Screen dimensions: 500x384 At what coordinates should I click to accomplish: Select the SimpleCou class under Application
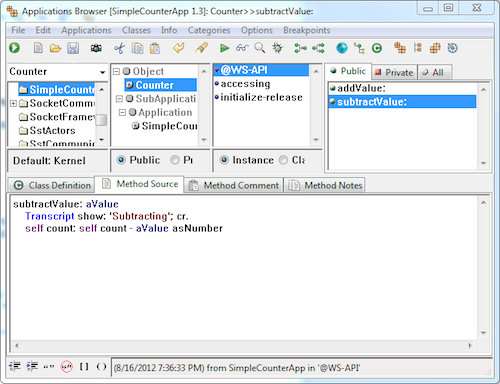[165, 126]
